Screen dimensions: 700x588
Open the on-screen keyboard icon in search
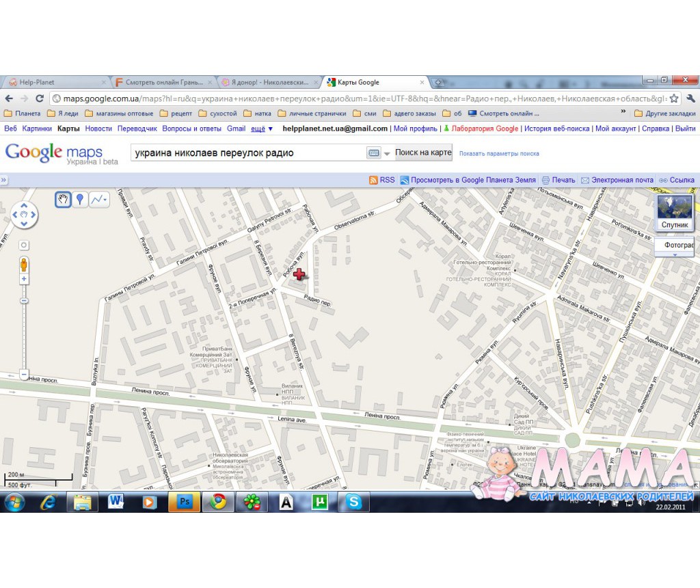tap(374, 153)
